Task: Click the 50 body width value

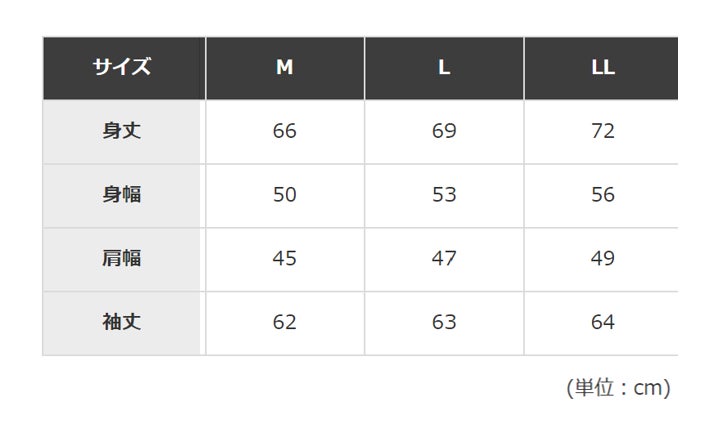Action: [x=285, y=195]
